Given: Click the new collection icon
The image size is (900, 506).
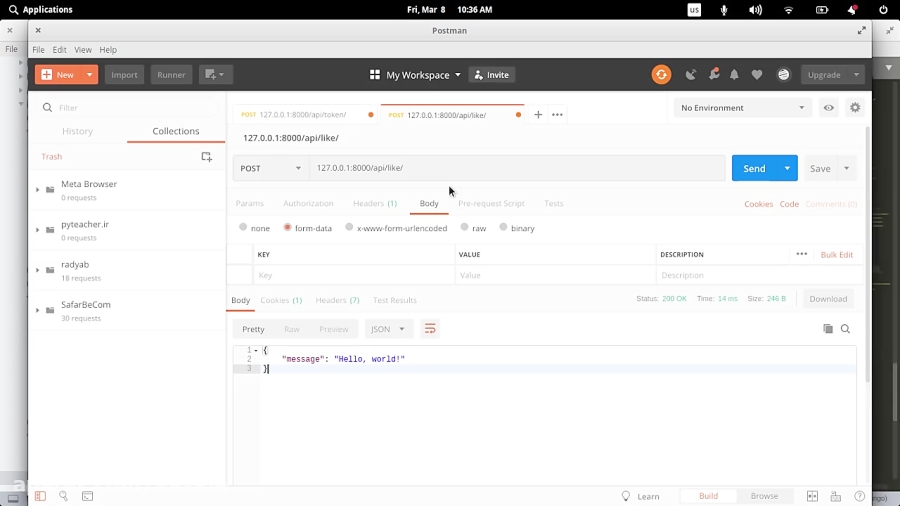Looking at the screenshot, I should (207, 157).
